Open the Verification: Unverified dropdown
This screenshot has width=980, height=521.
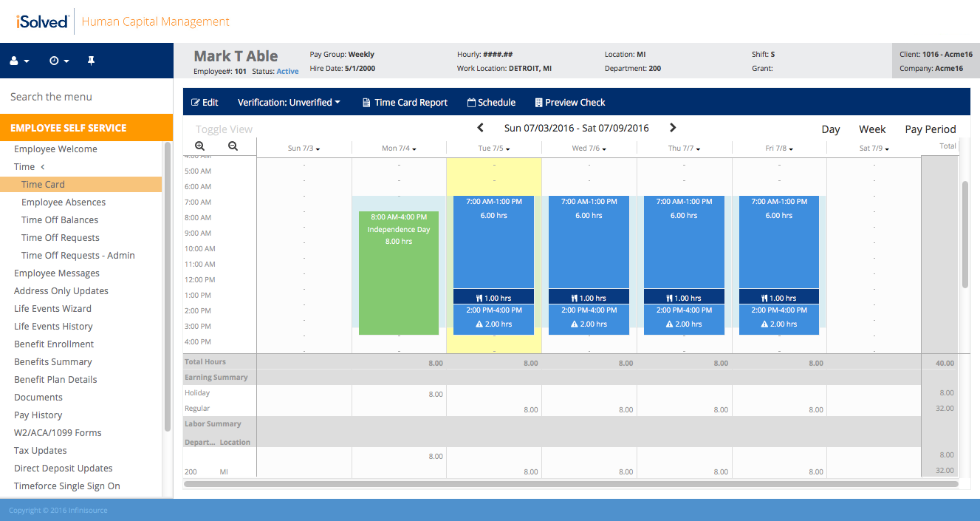point(289,102)
